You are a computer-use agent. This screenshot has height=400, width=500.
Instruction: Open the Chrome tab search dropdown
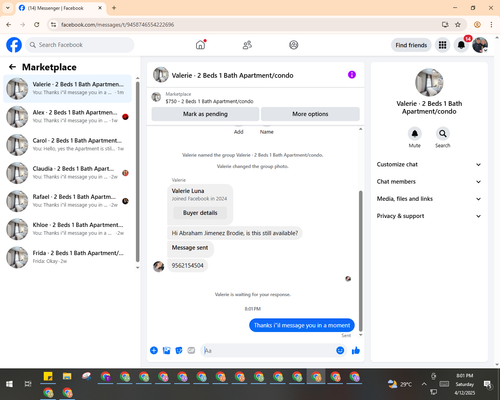[8, 8]
